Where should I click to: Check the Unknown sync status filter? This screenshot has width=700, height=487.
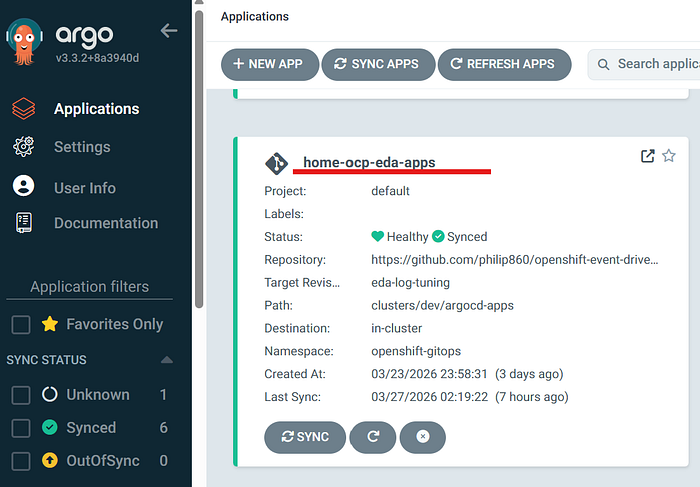pyautogui.click(x=21, y=395)
